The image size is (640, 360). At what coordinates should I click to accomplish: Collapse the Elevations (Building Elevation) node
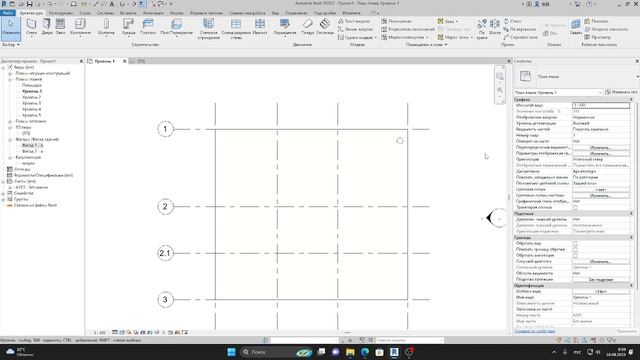[x=10, y=139]
